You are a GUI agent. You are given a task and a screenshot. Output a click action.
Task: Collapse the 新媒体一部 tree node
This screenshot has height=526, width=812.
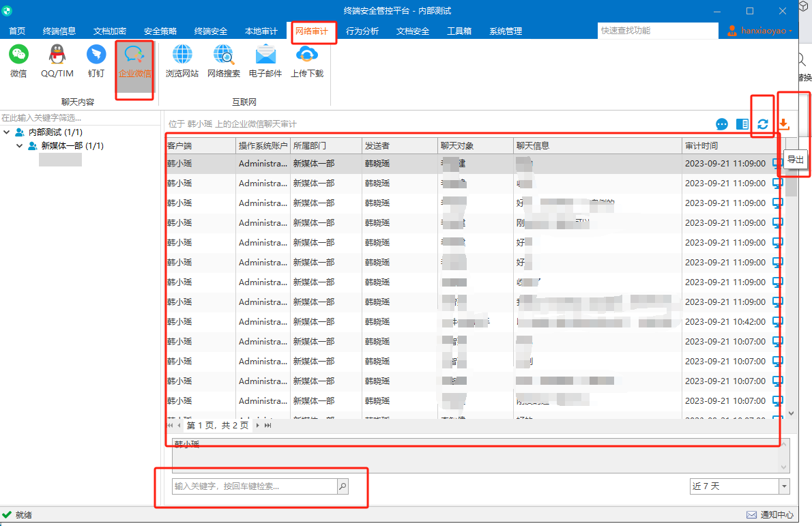tap(19, 146)
